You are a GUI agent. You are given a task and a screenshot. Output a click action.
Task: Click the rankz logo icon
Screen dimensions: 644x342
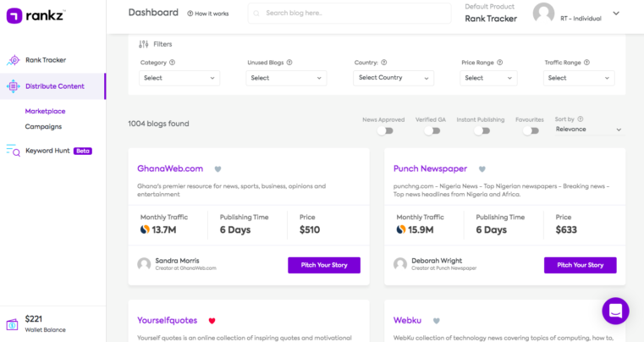tap(14, 16)
